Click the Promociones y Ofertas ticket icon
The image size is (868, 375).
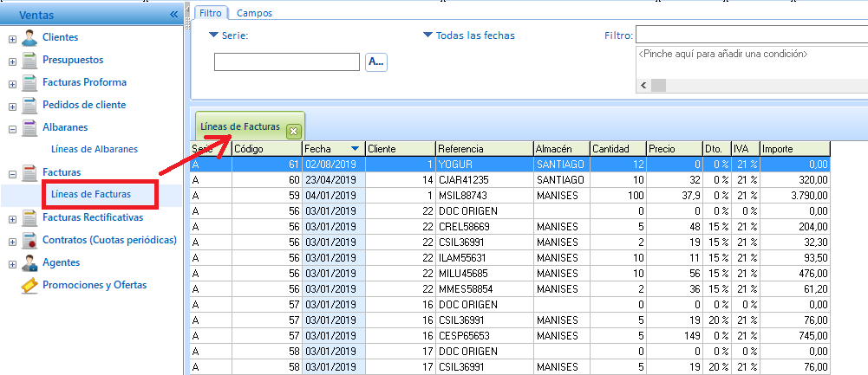pos(29,285)
